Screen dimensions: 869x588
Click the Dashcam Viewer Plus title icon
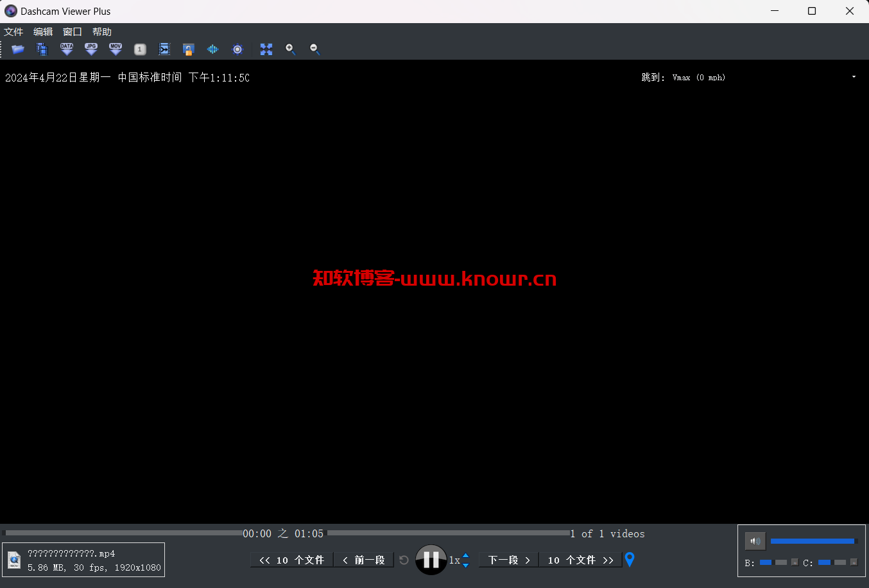pyautogui.click(x=11, y=11)
